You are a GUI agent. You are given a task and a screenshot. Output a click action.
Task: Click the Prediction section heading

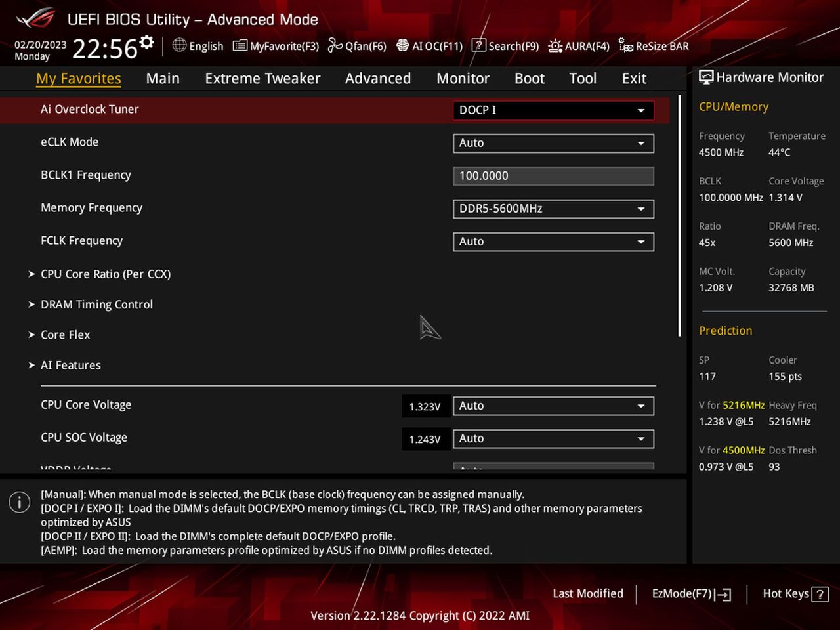tap(725, 331)
